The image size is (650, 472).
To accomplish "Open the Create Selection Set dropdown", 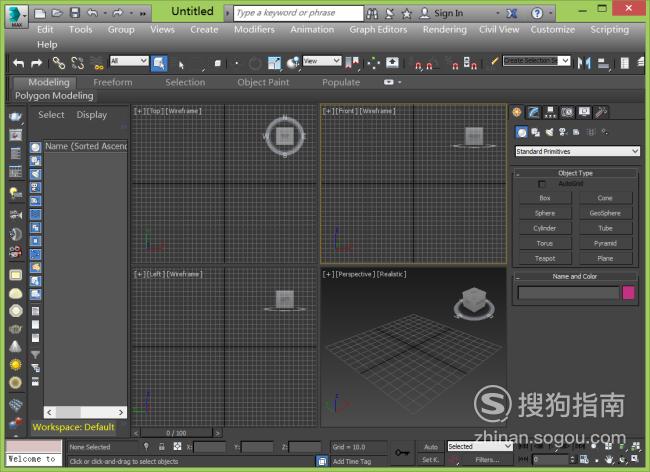I will pos(536,61).
